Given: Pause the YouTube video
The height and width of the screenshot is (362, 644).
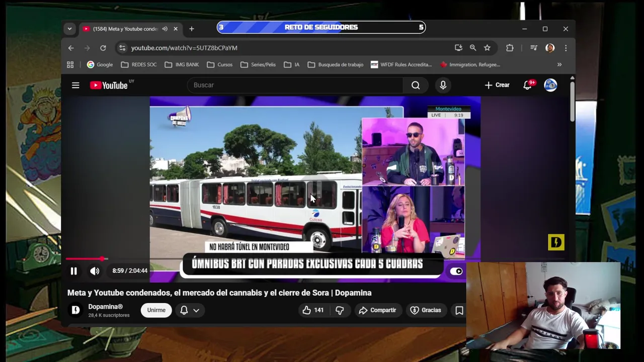Looking at the screenshot, I should (73, 271).
